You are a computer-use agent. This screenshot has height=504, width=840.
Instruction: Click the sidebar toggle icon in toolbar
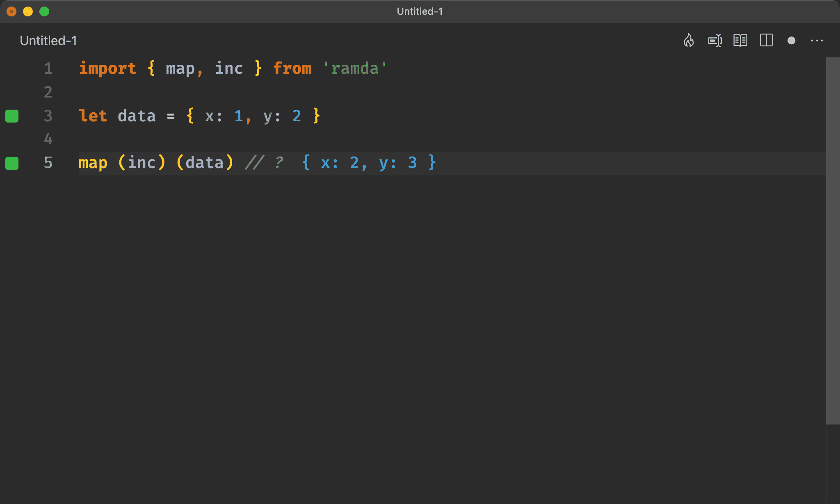click(x=767, y=41)
